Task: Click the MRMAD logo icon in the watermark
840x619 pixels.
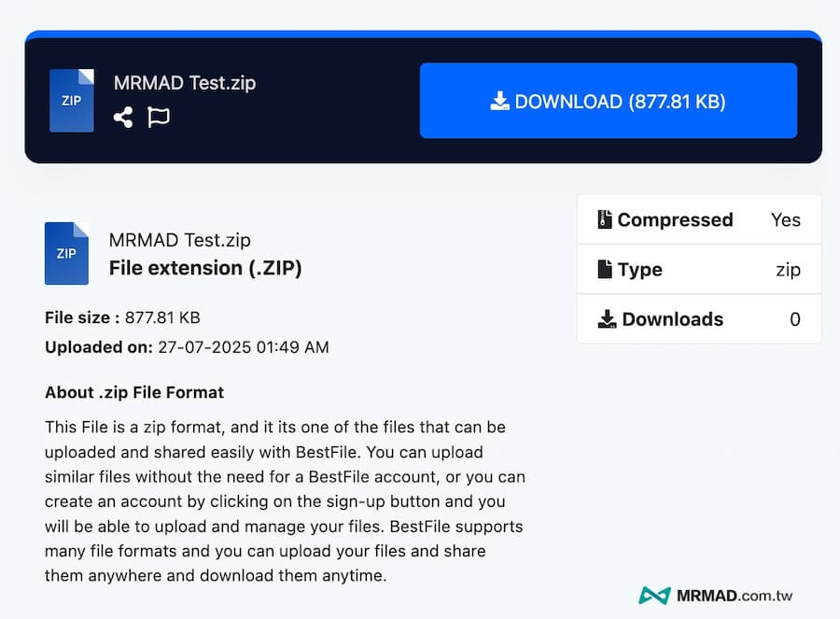Action: click(654, 595)
